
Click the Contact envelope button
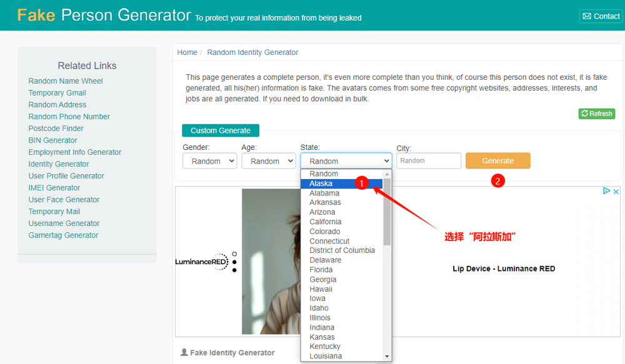tap(601, 16)
